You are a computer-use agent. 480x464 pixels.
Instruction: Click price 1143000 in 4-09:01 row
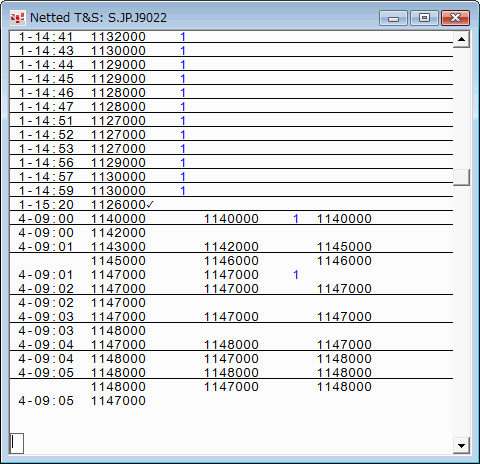(x=118, y=247)
